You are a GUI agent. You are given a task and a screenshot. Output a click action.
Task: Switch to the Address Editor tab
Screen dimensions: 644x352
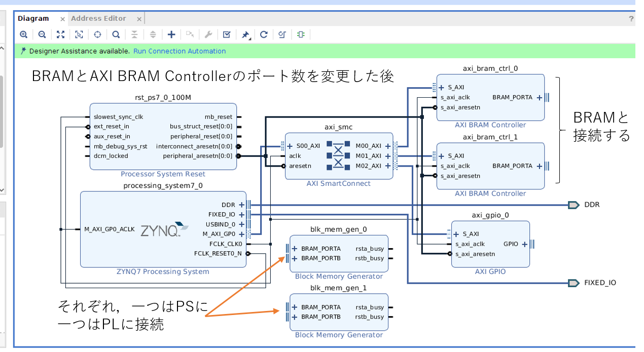tap(98, 18)
